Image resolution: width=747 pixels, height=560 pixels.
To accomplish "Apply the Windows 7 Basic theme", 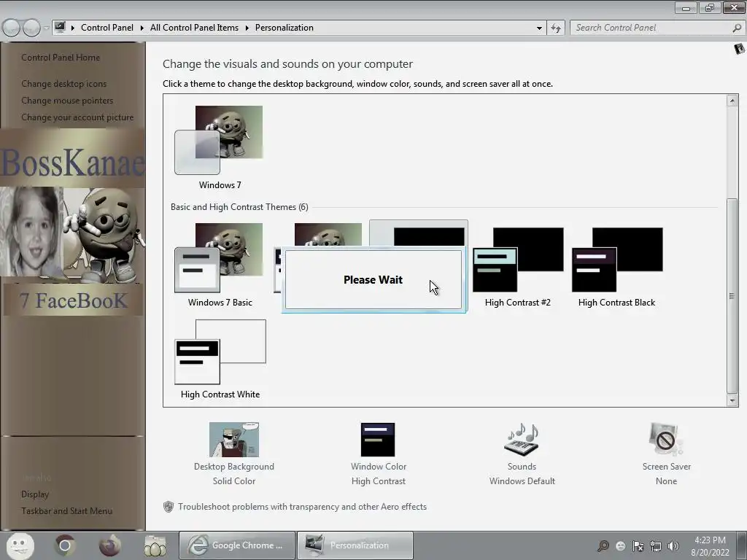I will (219, 257).
